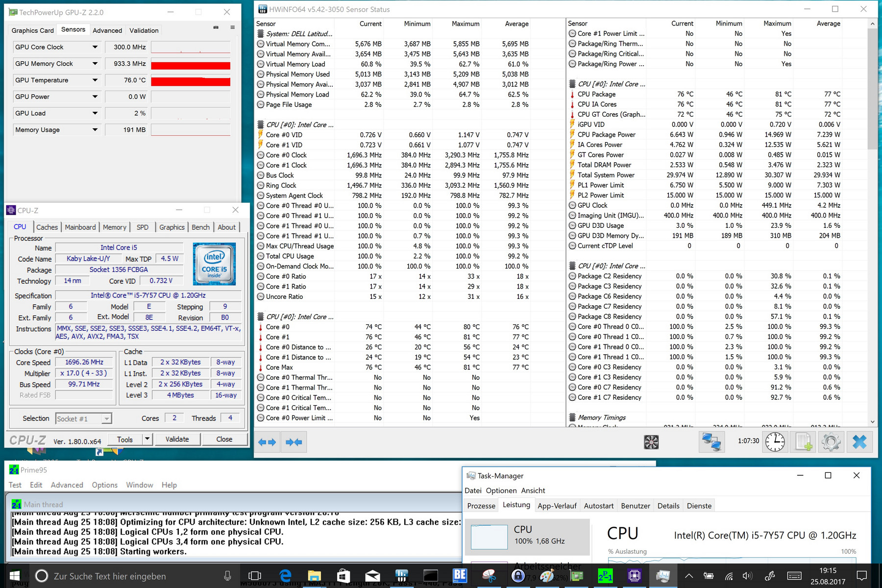882x588 pixels.
Task: Open the battery status tray icon
Action: [x=709, y=576]
